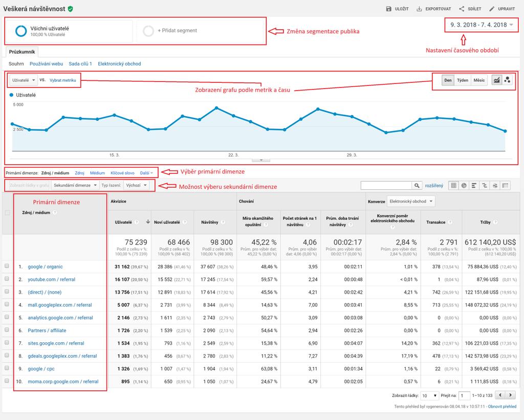Click the sort arrow on Uživatelé column
Image resolution: width=524 pixels, height=420 pixels.
pyautogui.click(x=148, y=222)
